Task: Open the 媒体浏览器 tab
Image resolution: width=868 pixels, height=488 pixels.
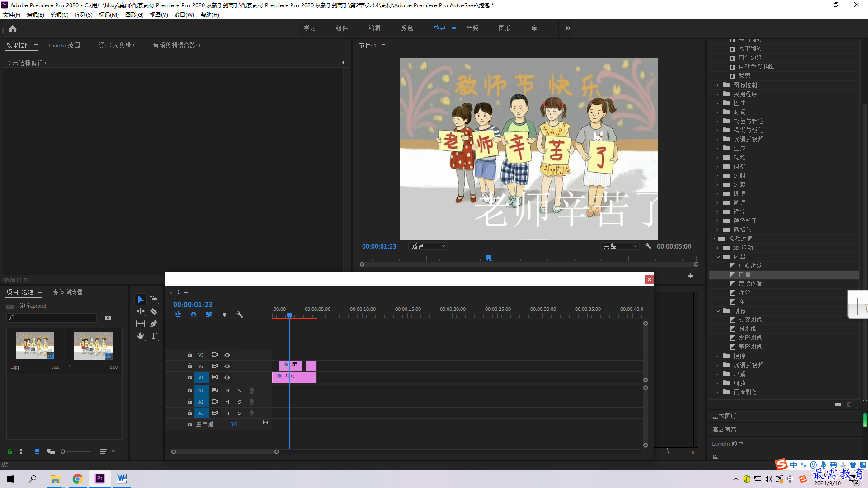Action: 68,292
